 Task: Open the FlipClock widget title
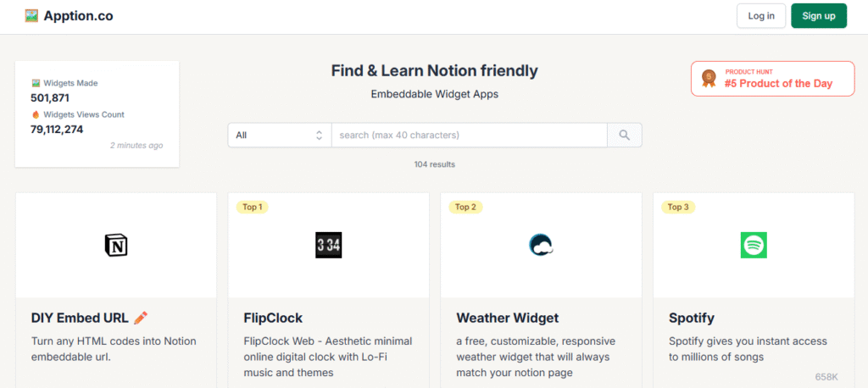[273, 319]
